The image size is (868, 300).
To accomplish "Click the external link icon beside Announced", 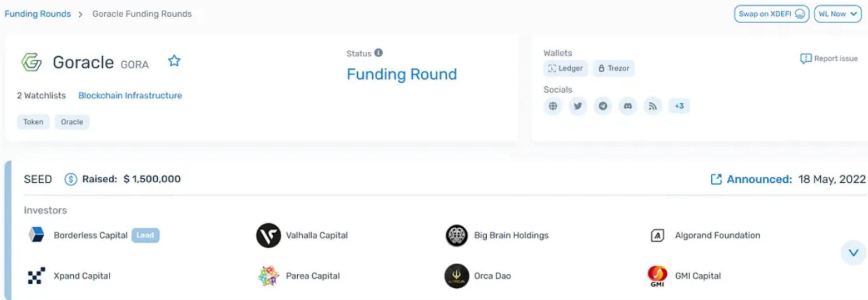I will [x=716, y=179].
